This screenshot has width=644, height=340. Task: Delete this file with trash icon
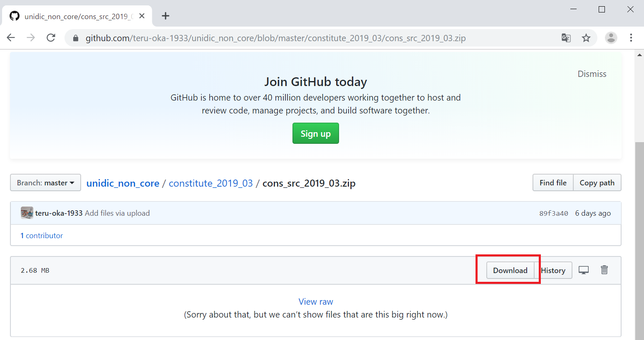(604, 270)
